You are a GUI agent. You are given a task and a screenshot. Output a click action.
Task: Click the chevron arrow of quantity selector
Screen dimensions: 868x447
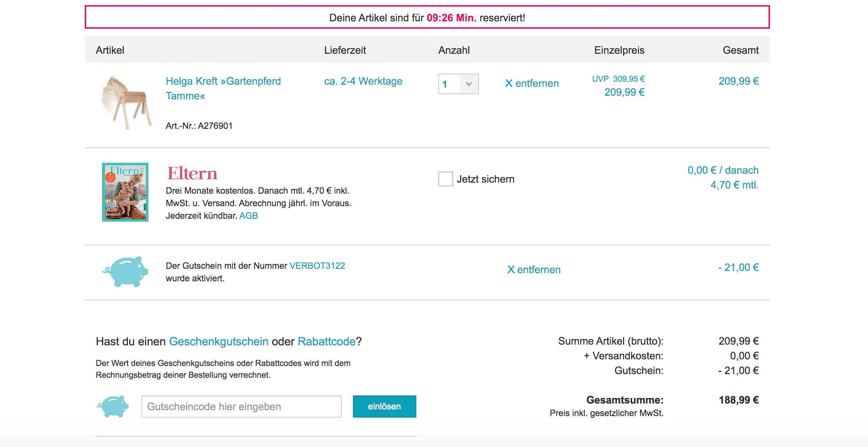469,84
